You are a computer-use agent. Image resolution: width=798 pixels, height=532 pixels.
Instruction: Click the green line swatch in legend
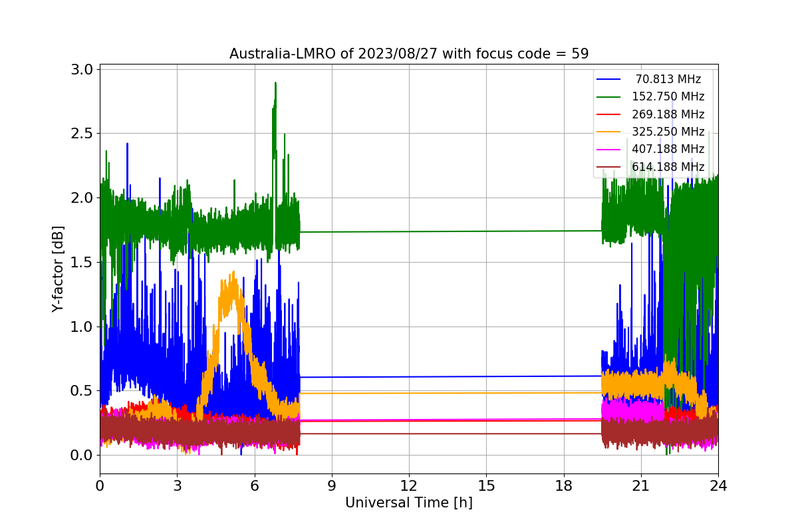click(608, 96)
